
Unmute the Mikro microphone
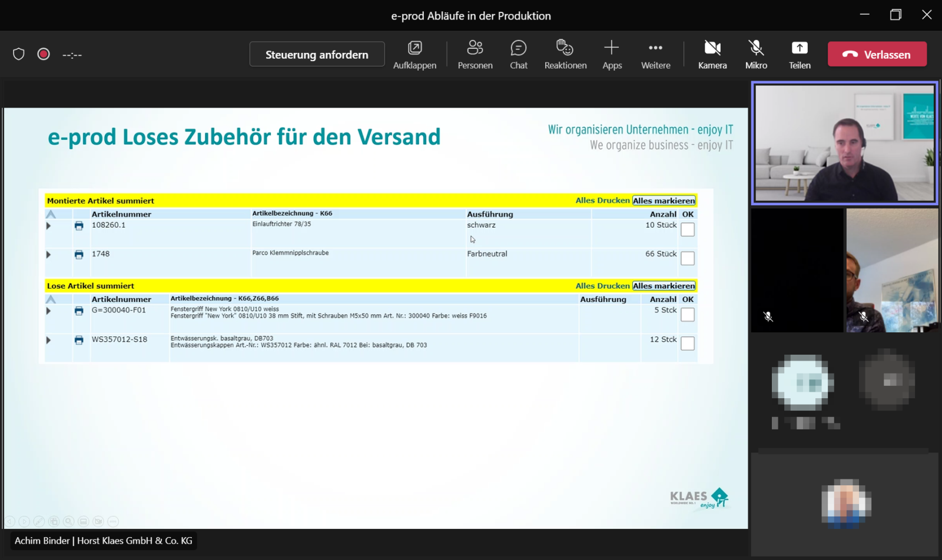pos(756,55)
